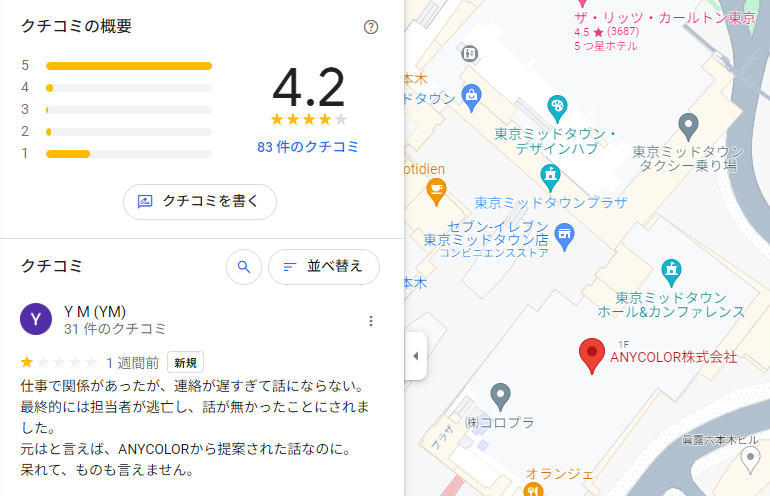Click the 東京ミッドタウン・デザインハブ label
Screen dimensions: 770x496
point(555,141)
